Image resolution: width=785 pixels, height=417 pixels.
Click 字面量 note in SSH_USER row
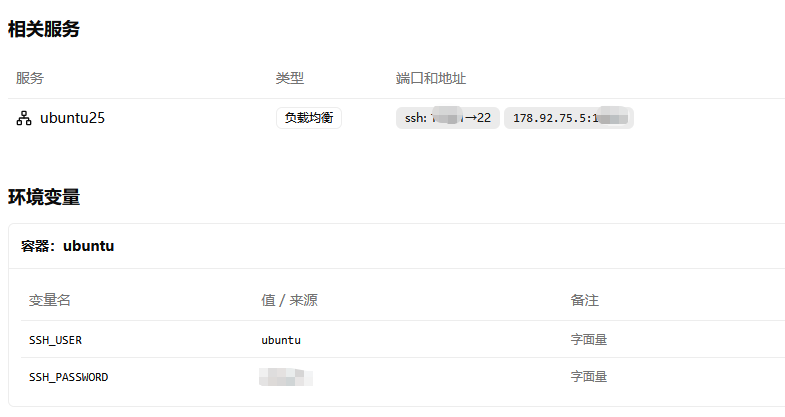(589, 340)
